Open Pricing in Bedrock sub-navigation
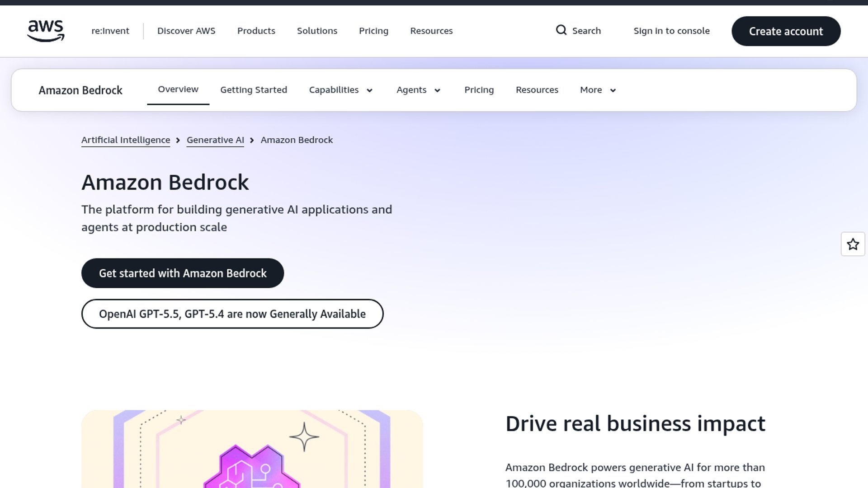Screen dimensions: 868x488 pyautogui.click(x=479, y=90)
